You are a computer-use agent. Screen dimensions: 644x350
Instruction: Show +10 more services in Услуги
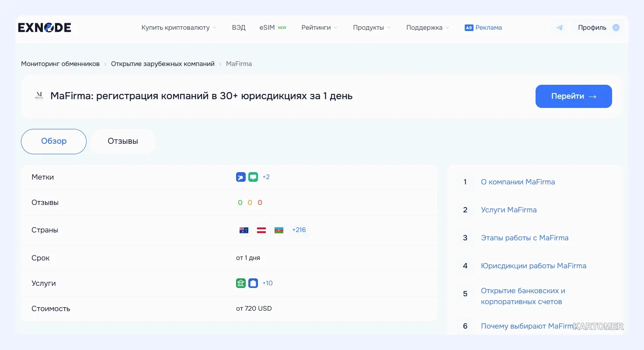268,283
